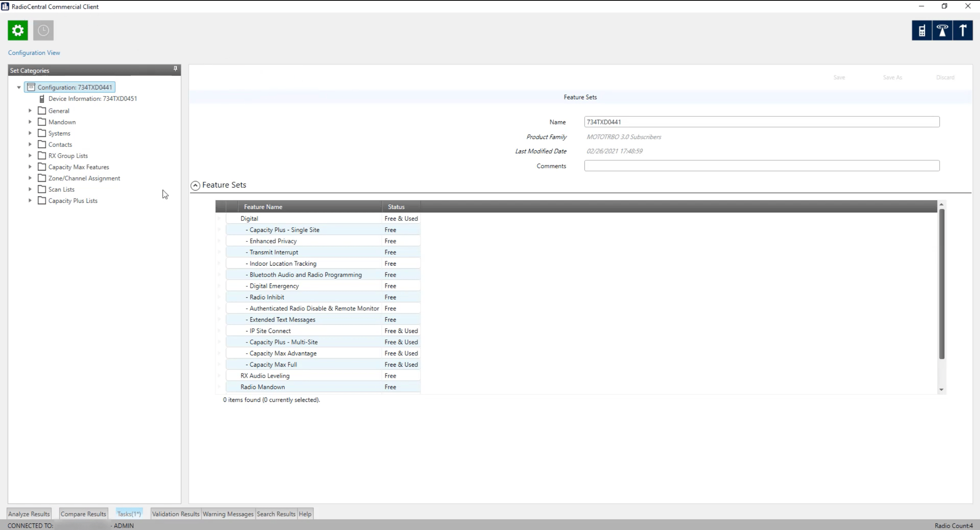Open the radio device view icon

coord(922,30)
